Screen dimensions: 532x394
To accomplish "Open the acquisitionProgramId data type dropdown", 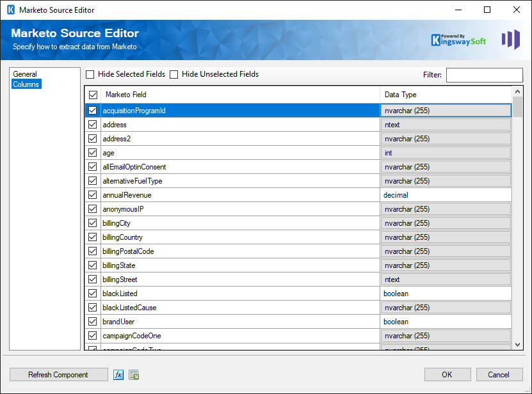I will coord(446,111).
